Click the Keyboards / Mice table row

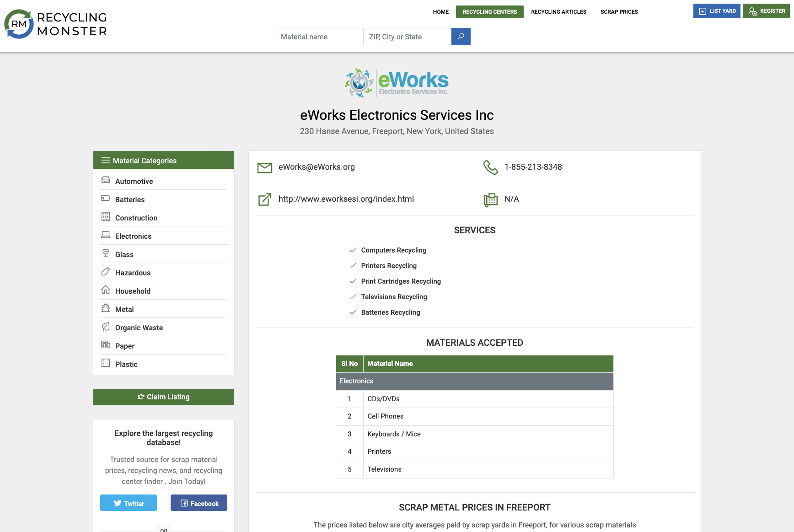click(x=475, y=434)
